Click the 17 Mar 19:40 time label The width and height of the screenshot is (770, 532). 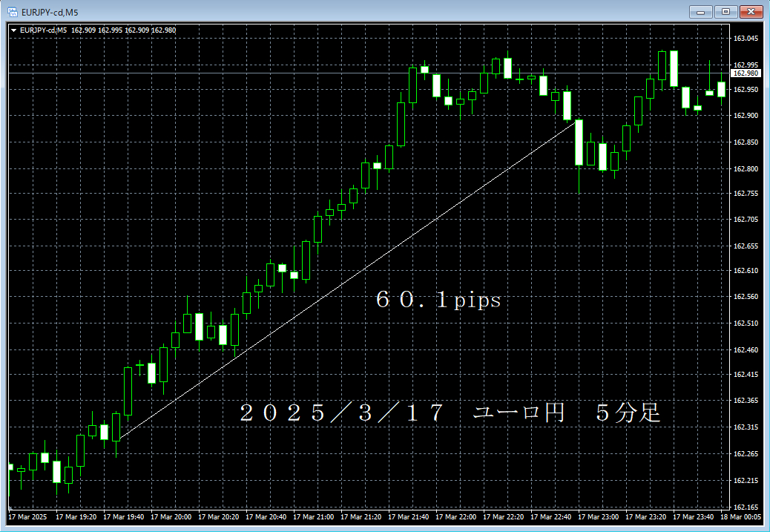(x=123, y=517)
